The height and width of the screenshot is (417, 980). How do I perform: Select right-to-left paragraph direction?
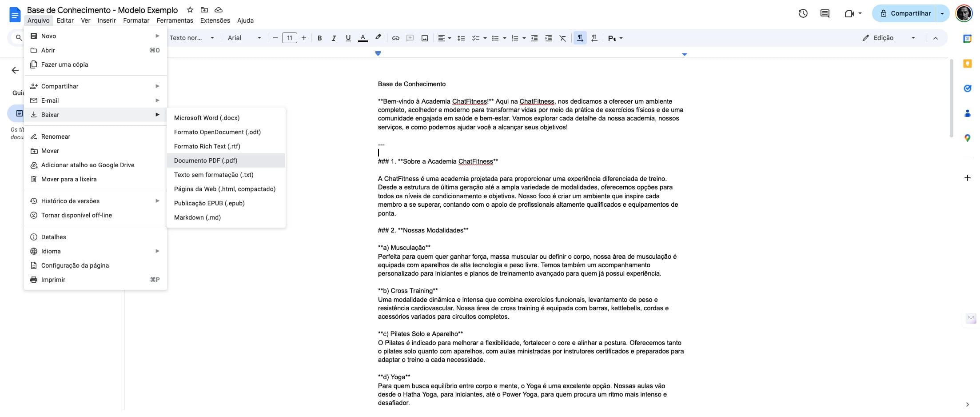[x=594, y=38]
